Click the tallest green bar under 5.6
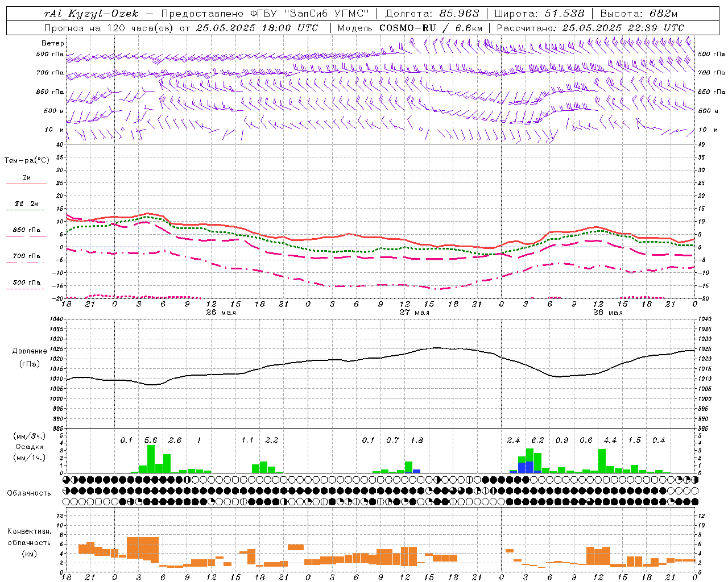The image size is (728, 582). click(x=151, y=459)
